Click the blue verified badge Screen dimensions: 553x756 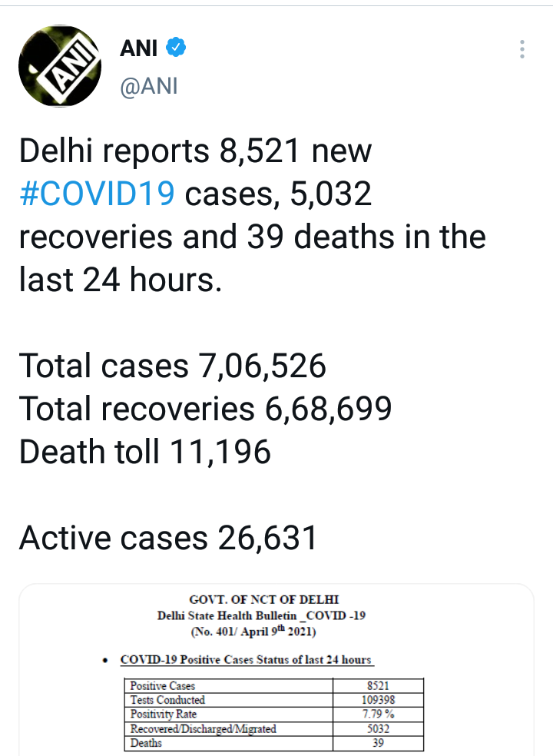[x=177, y=48]
